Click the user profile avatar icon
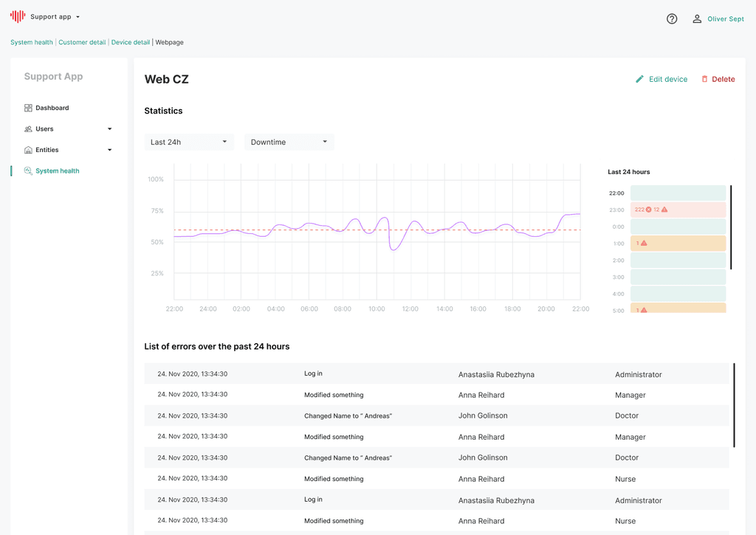 coord(697,18)
